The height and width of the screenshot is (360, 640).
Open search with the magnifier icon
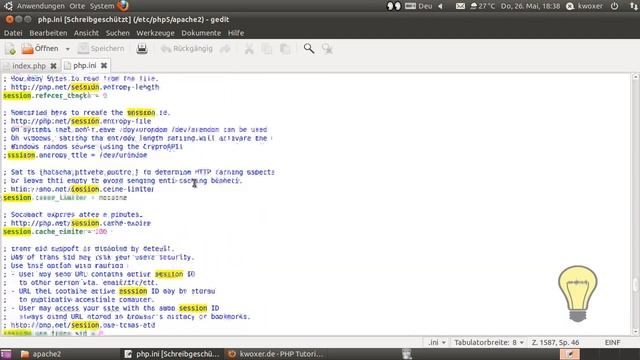click(309, 49)
